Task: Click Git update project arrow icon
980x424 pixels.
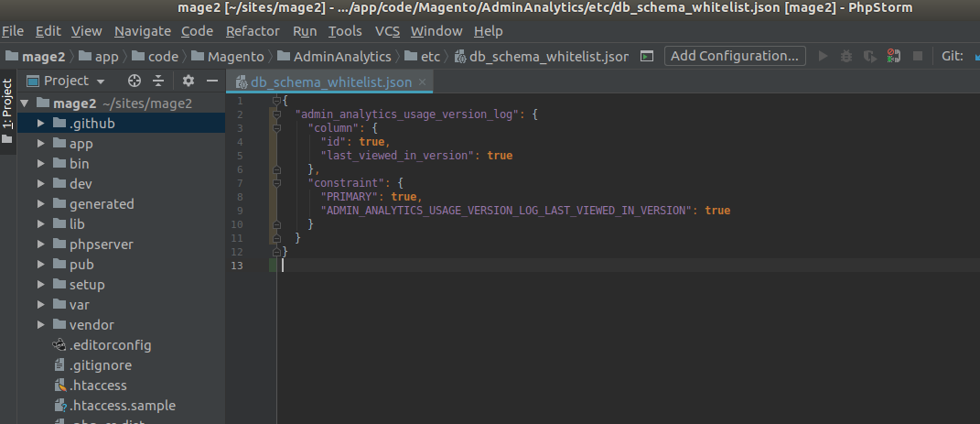Action: (975, 56)
